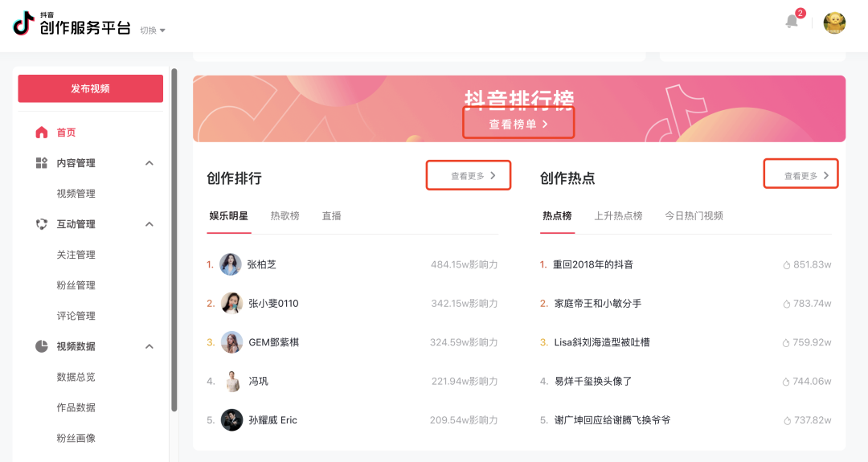Viewport: 868px width, 462px height.
Task: Switch to the 热歌榜 tab
Action: pos(285,216)
